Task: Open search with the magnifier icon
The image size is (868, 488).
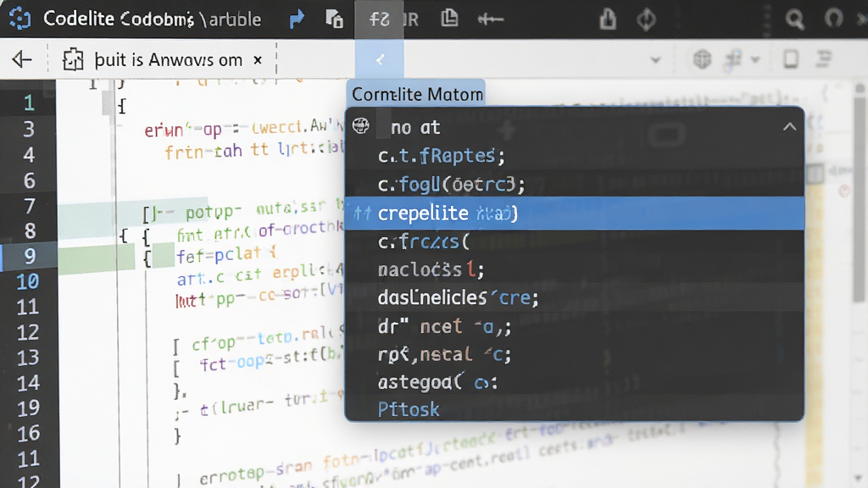Action: point(795,19)
